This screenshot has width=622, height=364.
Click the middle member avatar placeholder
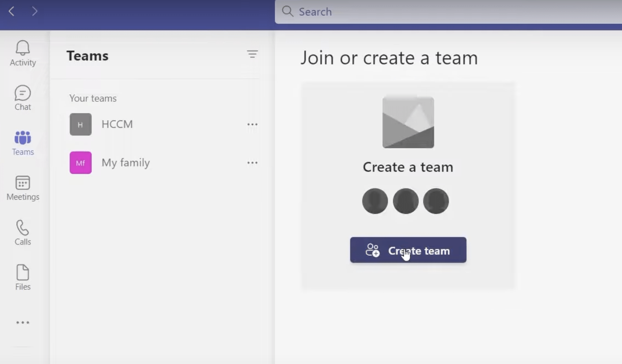point(405,201)
